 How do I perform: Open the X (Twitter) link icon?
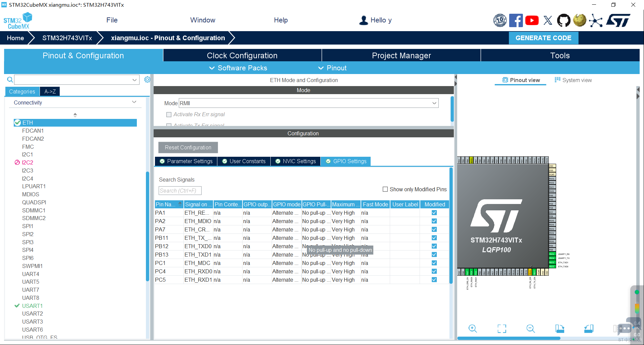(x=548, y=20)
